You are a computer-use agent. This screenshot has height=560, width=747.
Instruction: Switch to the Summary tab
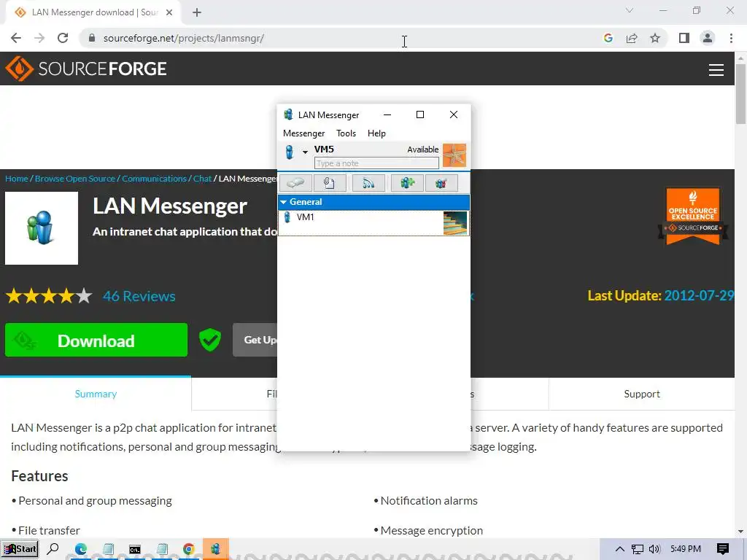point(96,394)
